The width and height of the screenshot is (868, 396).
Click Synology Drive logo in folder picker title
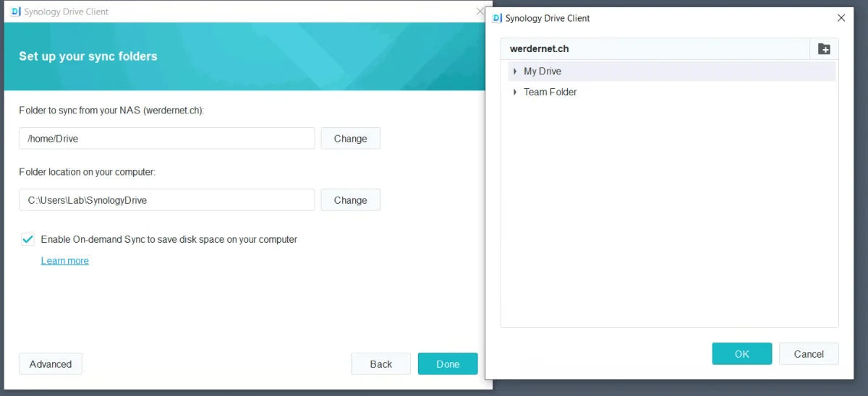(497, 18)
